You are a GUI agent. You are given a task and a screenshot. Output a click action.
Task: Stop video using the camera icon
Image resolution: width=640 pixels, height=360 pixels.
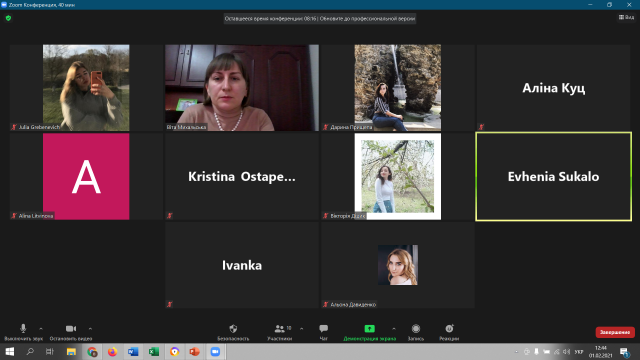[x=71, y=332]
